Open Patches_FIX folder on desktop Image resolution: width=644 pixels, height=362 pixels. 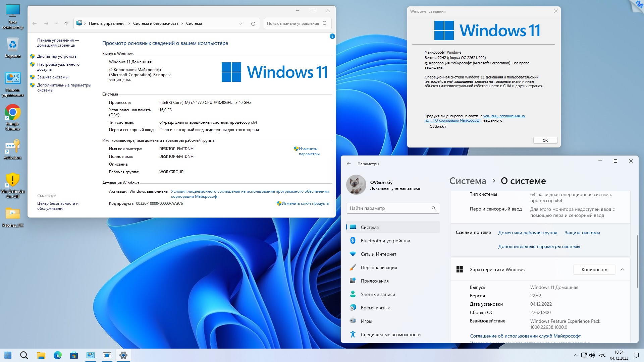(12, 217)
